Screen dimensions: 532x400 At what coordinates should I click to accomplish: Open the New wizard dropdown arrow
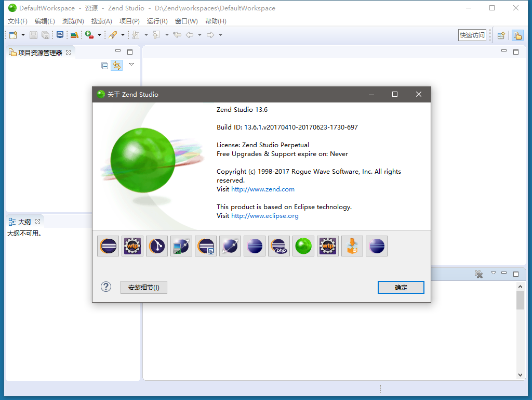(22, 34)
